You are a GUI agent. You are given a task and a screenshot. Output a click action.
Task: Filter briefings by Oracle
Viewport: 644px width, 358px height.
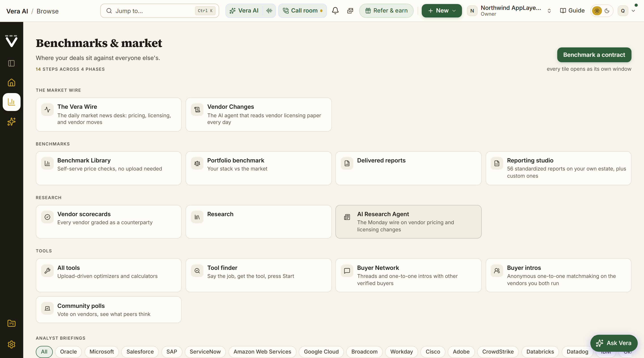pos(68,352)
